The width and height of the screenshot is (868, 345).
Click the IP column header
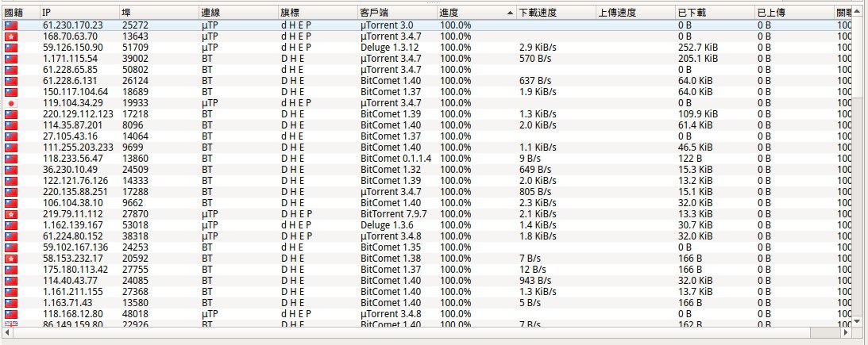pos(78,13)
